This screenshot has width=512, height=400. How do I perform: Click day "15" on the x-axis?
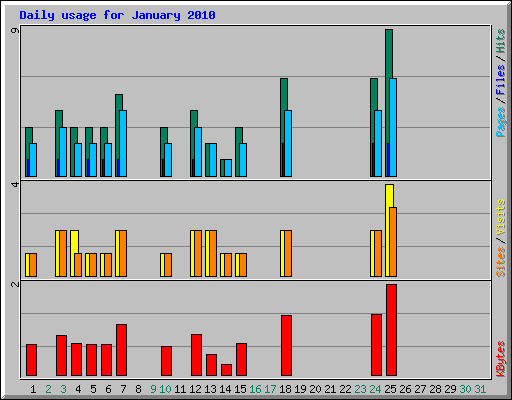point(240,389)
